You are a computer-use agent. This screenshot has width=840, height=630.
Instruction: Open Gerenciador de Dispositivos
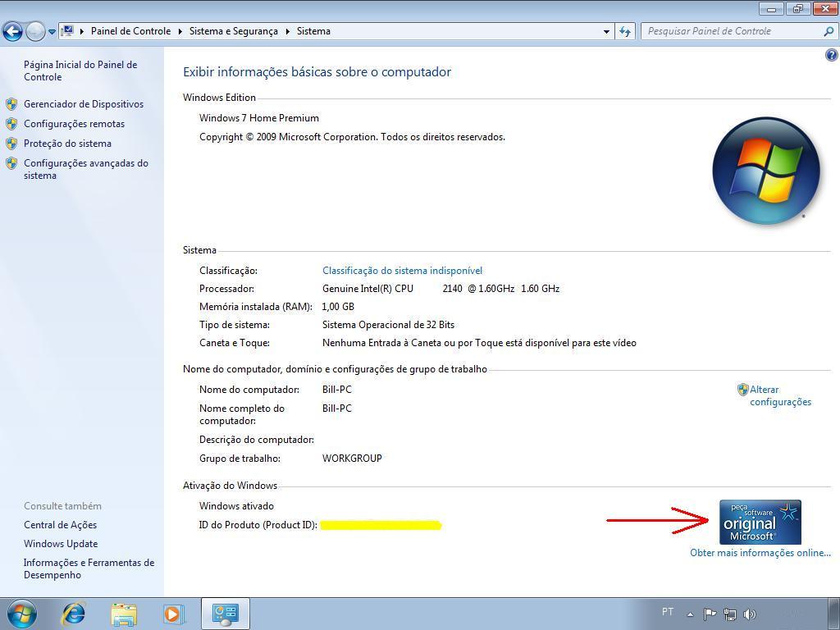[x=84, y=104]
